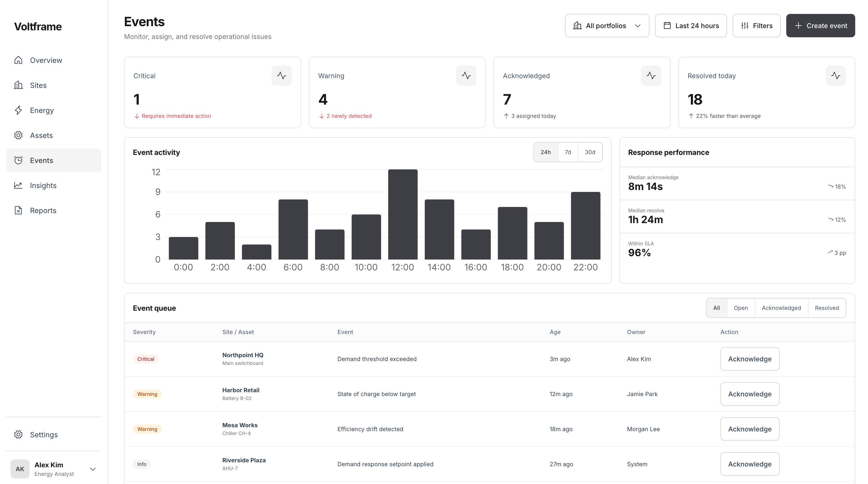Click 'Demand threshold exceeded' event text

click(377, 359)
